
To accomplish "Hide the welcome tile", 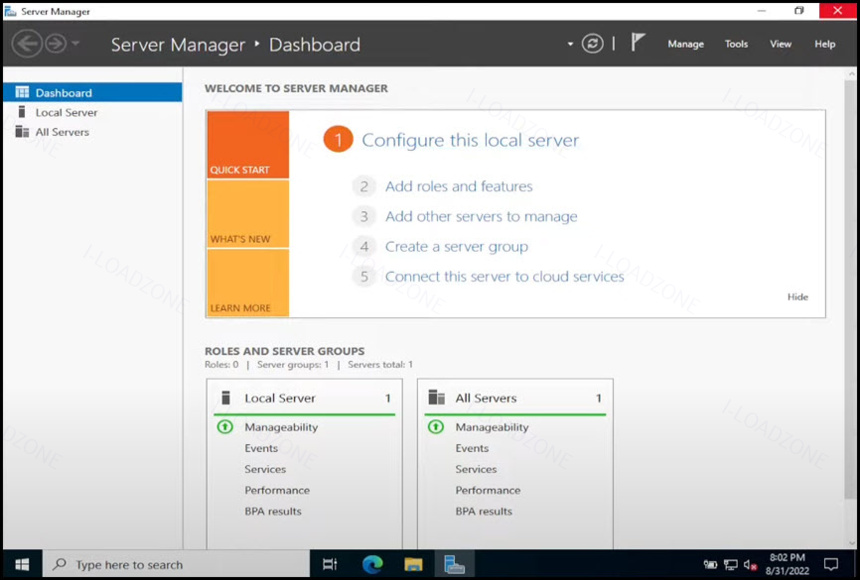I will coord(797,297).
